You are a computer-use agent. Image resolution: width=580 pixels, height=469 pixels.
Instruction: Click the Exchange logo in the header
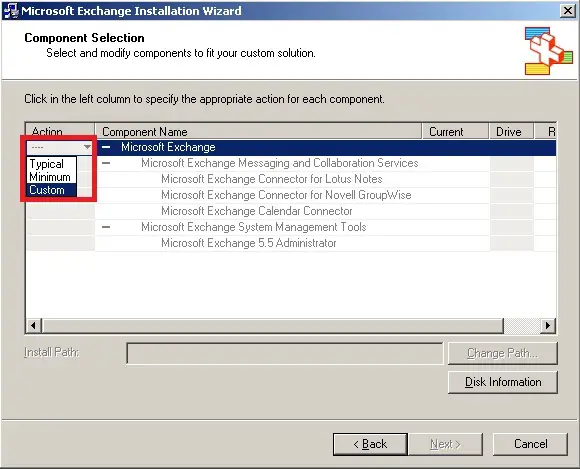coord(549,51)
